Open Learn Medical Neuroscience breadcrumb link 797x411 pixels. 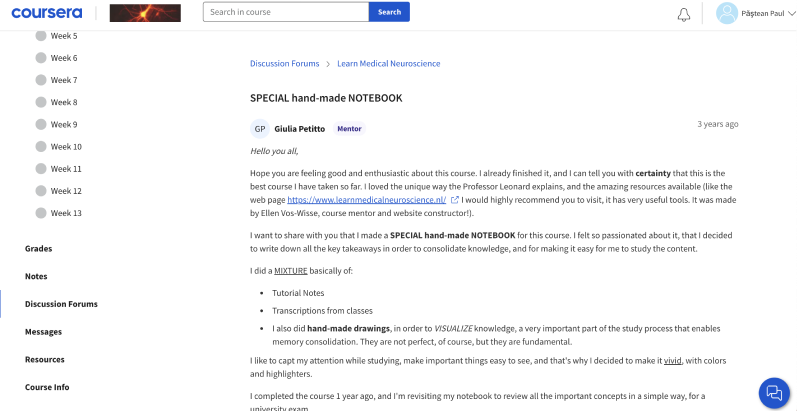point(388,64)
